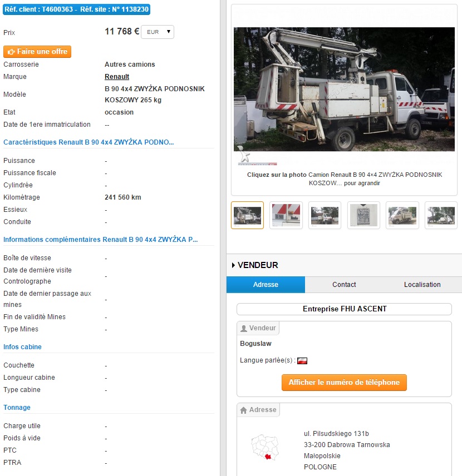The image size is (462, 476).
Task: Click the Adresse house icon
Action: point(243,410)
